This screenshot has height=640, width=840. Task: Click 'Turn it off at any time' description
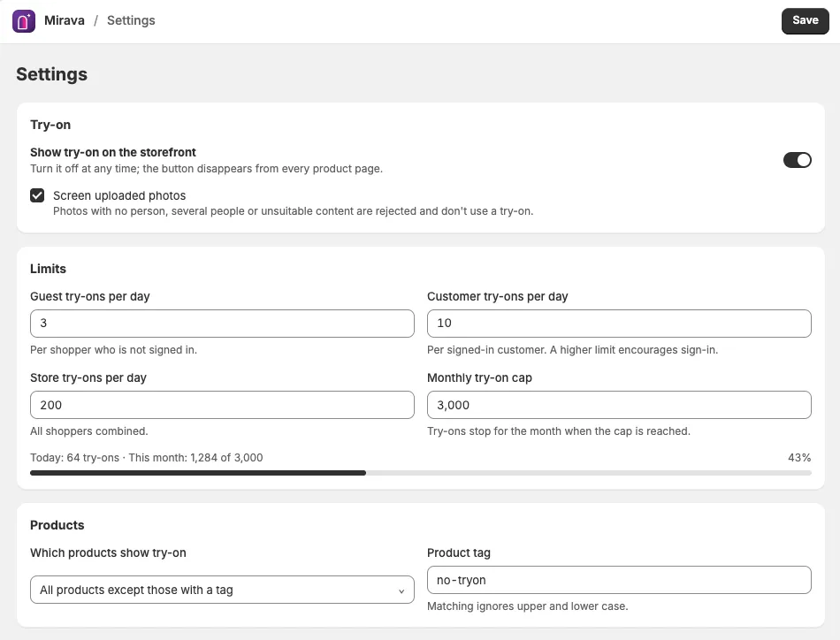206,169
